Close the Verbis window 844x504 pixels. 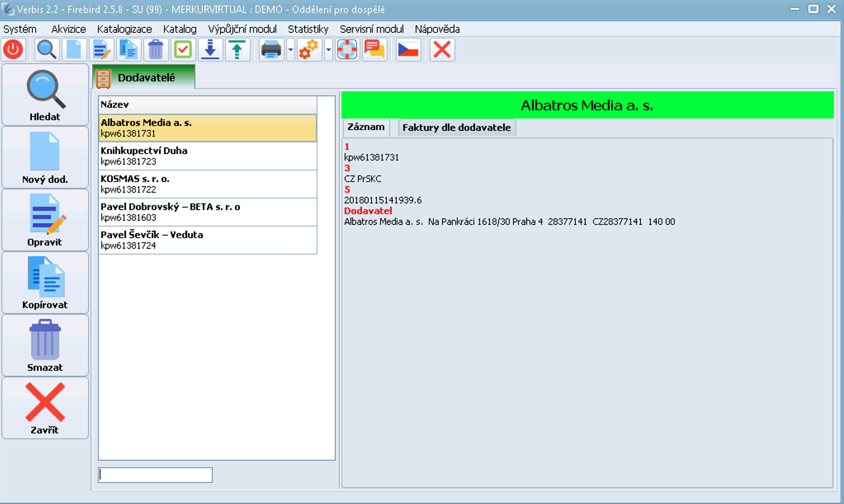(832, 9)
